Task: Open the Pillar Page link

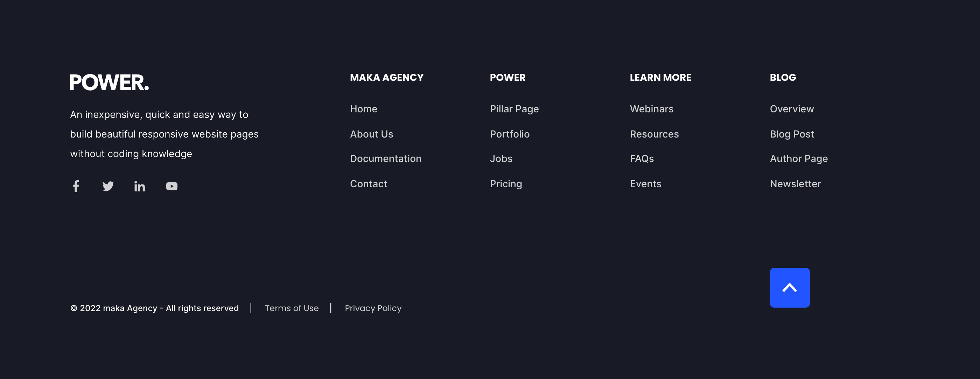Action: coord(514,109)
